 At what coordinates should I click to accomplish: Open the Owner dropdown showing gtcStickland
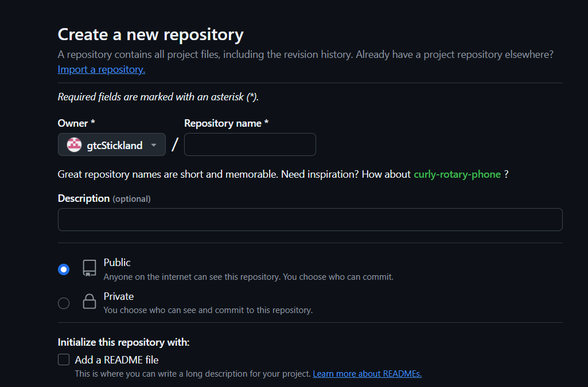(x=112, y=144)
